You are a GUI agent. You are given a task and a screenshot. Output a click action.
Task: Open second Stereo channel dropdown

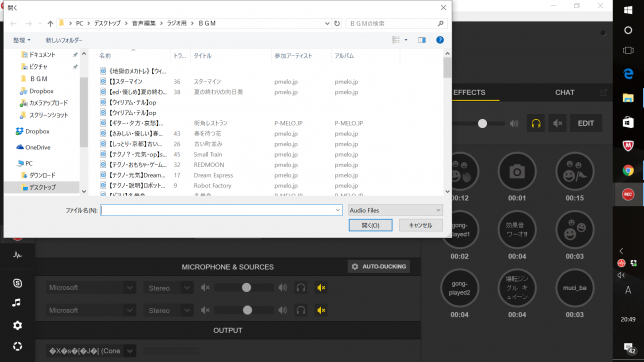point(168,310)
